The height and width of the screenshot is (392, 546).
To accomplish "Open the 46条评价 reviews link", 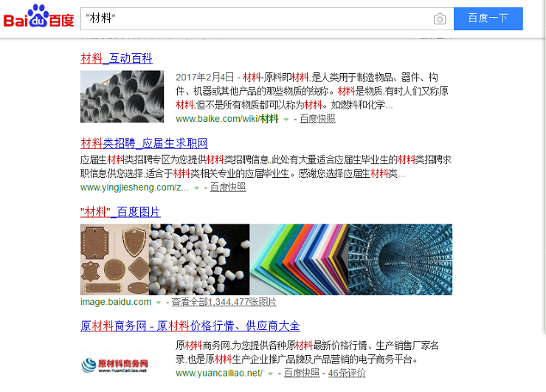I will pos(347,374).
